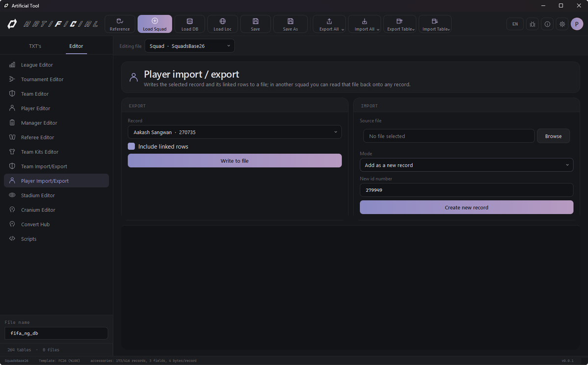
Task: Click the v0.0.1 version label
Action: click(x=567, y=361)
